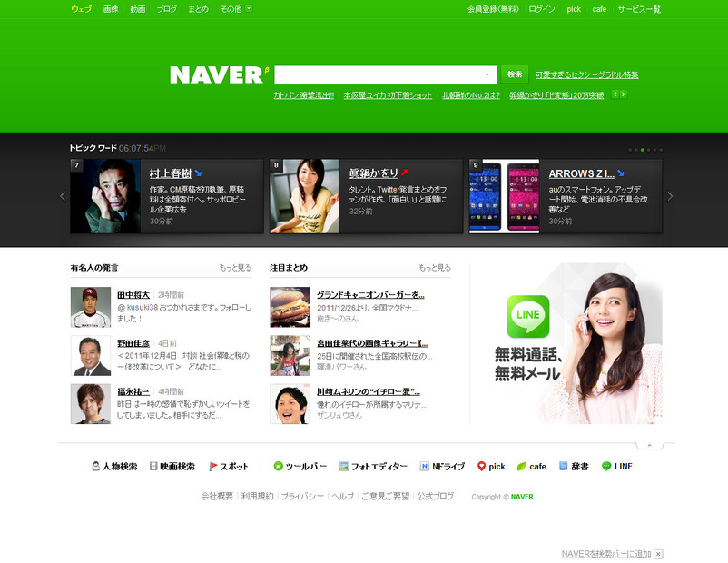This screenshot has height=563, width=728.
Task: Select the 動画 search tab
Action: pyautogui.click(x=137, y=9)
